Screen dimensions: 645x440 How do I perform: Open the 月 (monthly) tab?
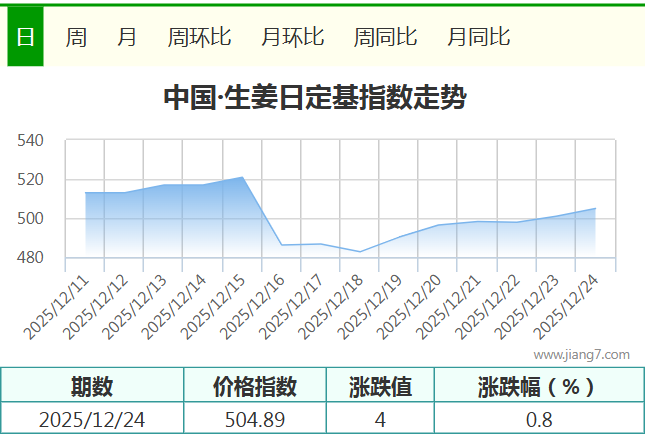(x=127, y=37)
